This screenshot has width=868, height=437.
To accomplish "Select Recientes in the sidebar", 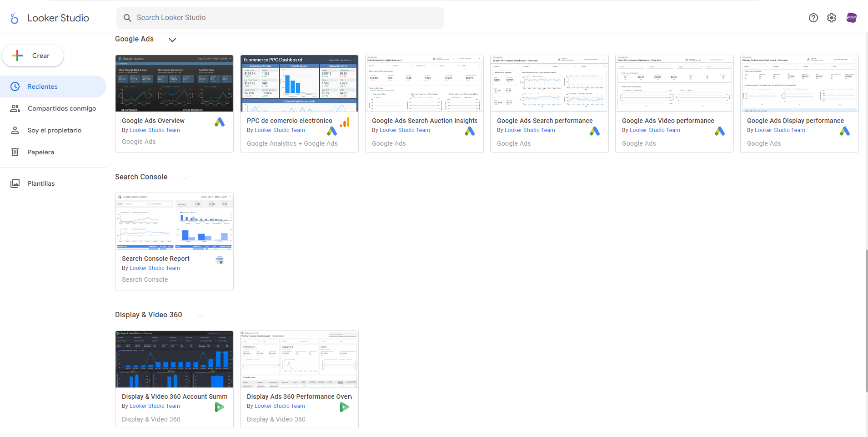I will [43, 86].
